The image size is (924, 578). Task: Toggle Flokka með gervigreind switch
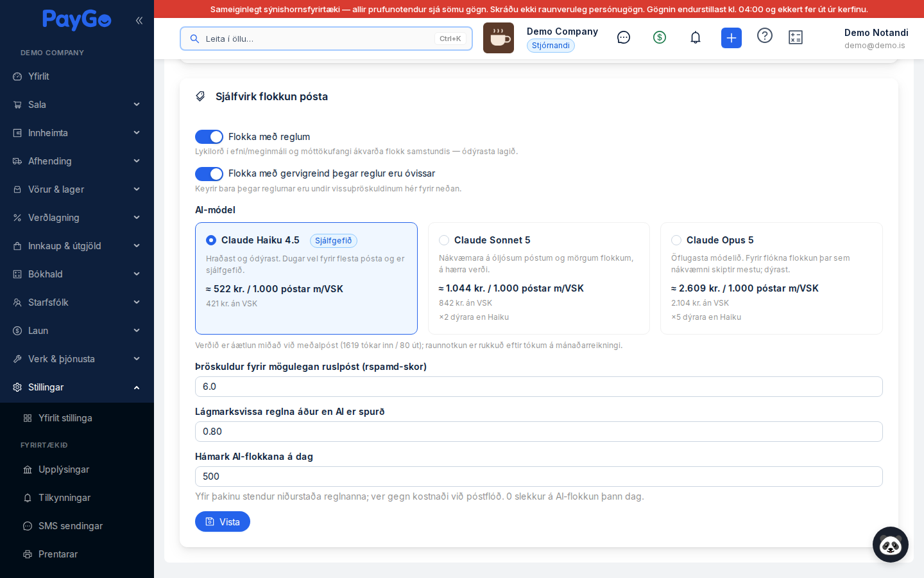209,174
